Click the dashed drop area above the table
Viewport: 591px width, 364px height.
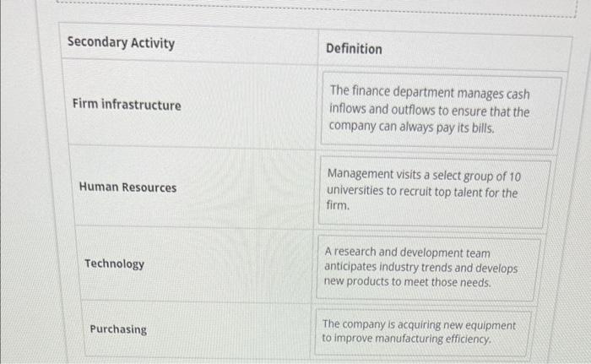click(x=317, y=8)
